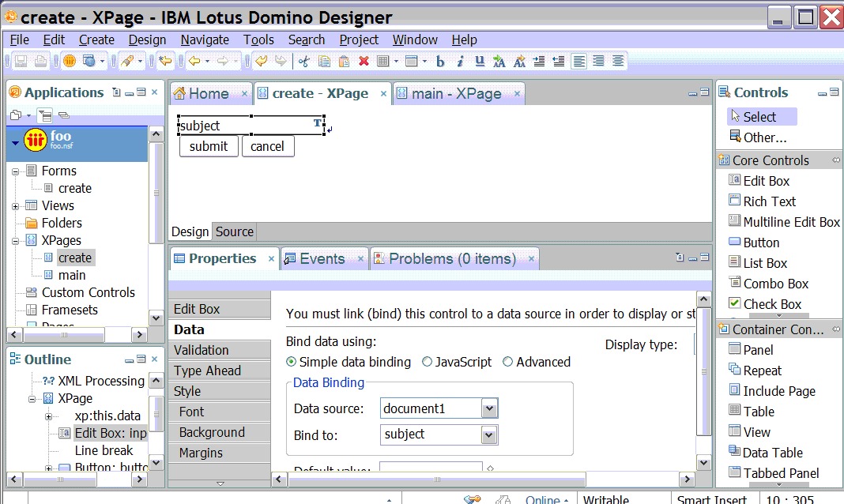Click the red Delete icon in the toolbar
This screenshot has height=504, width=844.
tap(364, 60)
